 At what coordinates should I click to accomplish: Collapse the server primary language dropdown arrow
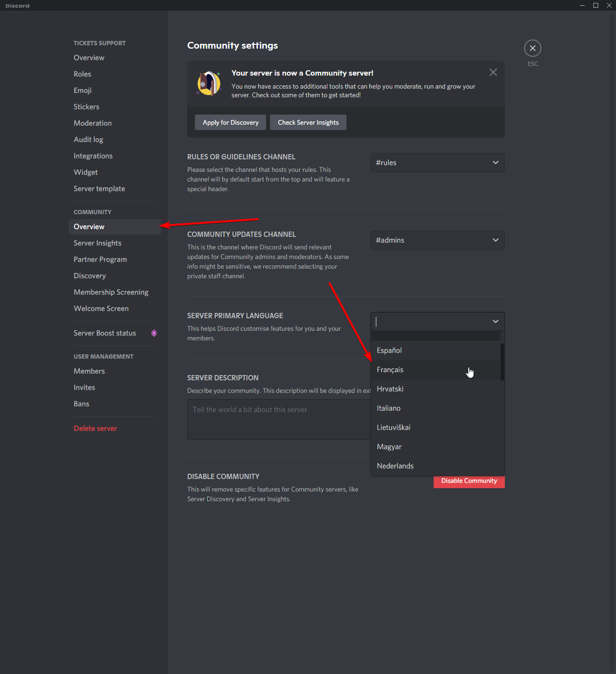click(x=495, y=322)
